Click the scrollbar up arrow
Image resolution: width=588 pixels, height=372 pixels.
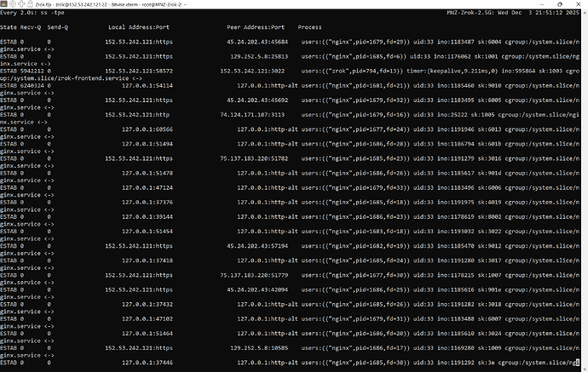click(585, 13)
